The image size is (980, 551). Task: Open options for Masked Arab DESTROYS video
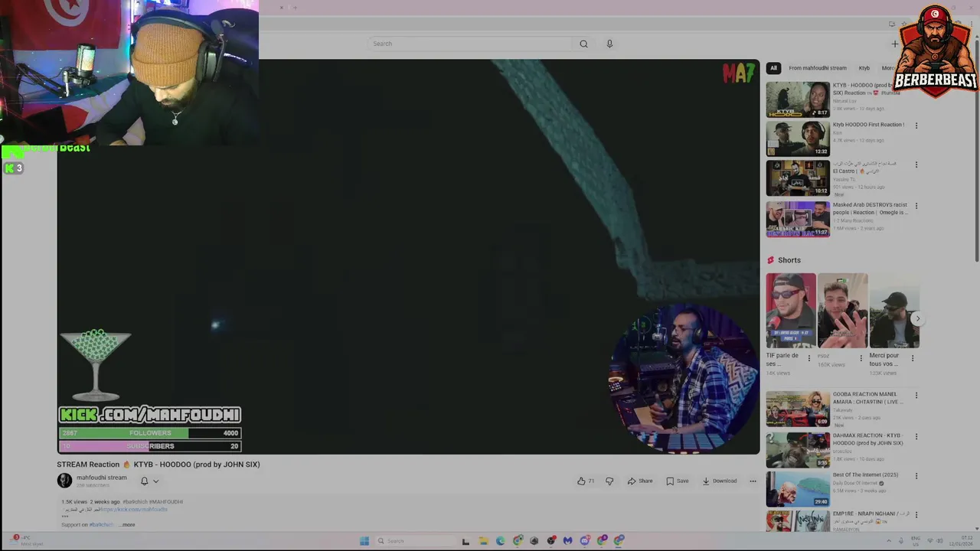(x=916, y=206)
